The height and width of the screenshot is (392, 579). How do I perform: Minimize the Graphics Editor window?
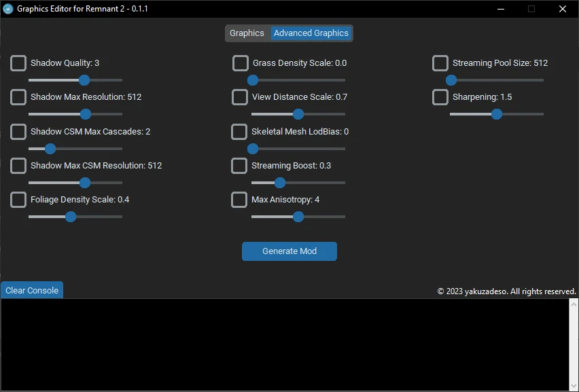point(501,9)
